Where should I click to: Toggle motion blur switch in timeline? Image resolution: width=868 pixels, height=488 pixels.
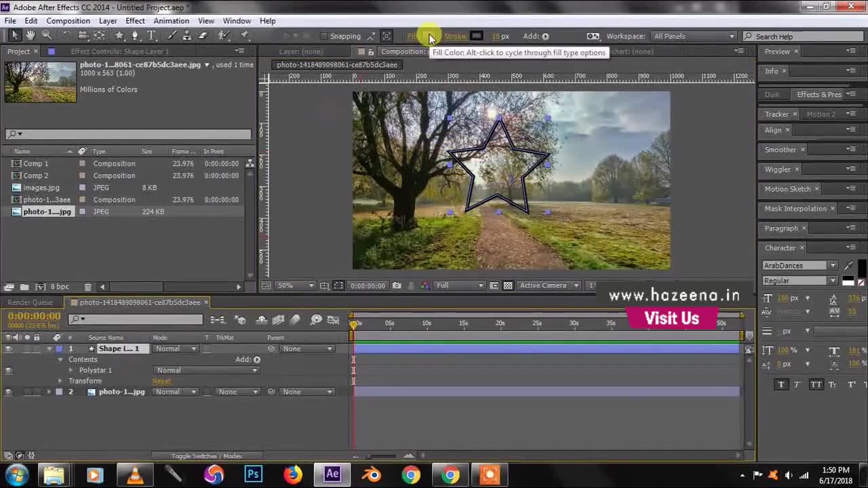click(x=294, y=319)
